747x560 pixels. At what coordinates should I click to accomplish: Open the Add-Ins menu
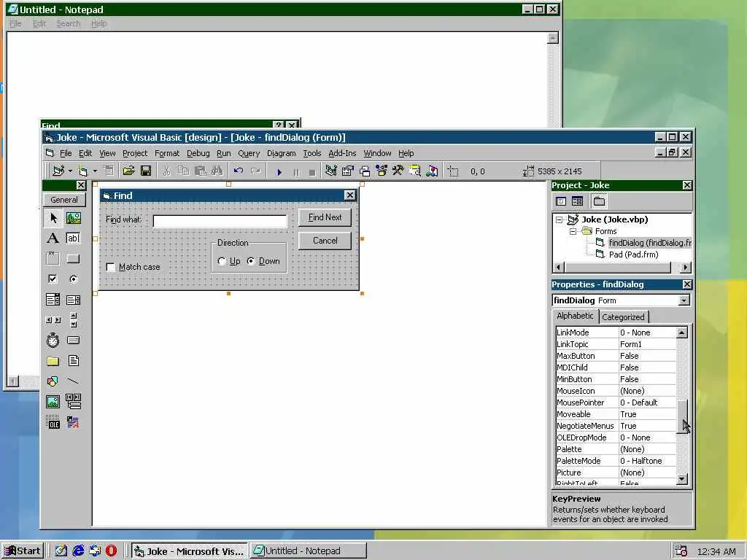pyautogui.click(x=342, y=153)
